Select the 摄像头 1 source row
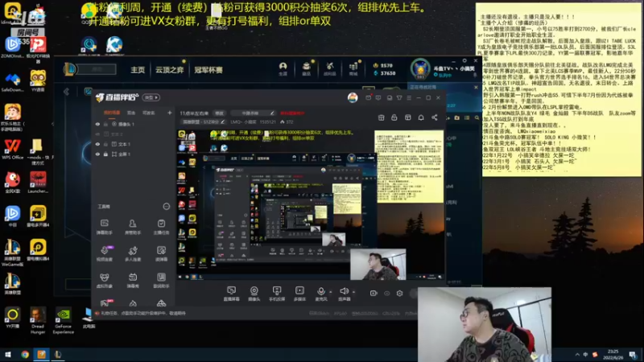This screenshot has height=362, width=644. (134, 124)
